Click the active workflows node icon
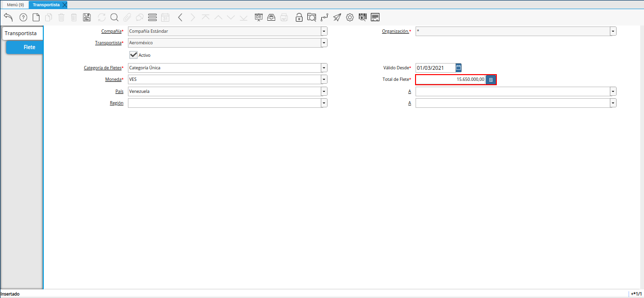The image size is (644, 298). click(325, 17)
